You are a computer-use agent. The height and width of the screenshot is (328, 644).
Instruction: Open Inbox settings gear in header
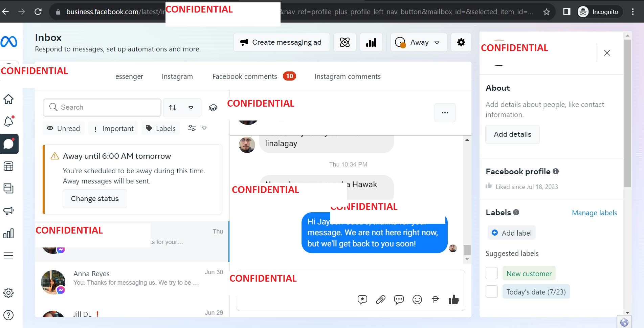pos(461,42)
